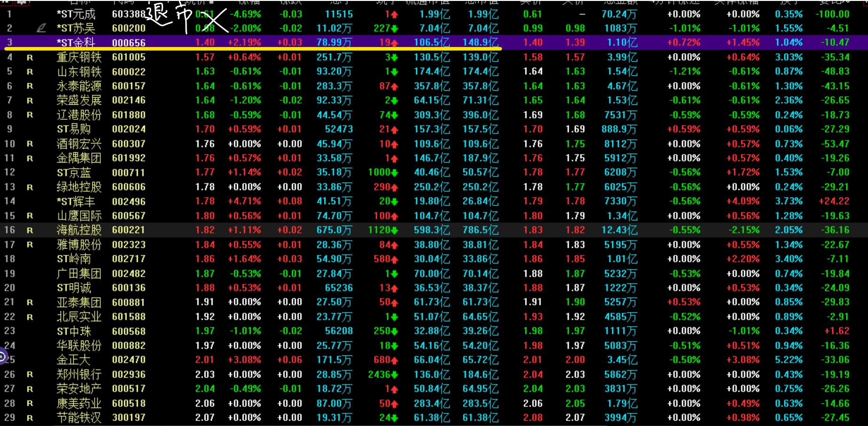This screenshot has height=426, width=868.
Task: Click volume 675.0万 in the 海航控股 row
Action: [334, 230]
